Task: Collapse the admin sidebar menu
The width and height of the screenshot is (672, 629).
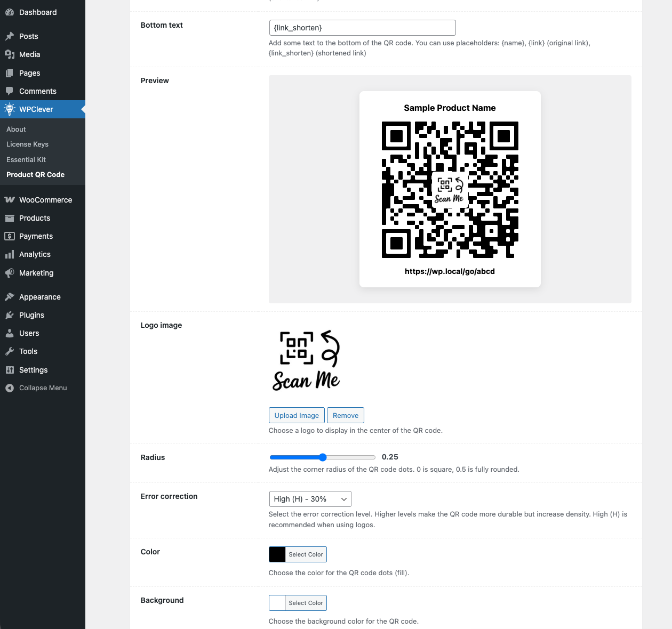Action: pos(36,388)
